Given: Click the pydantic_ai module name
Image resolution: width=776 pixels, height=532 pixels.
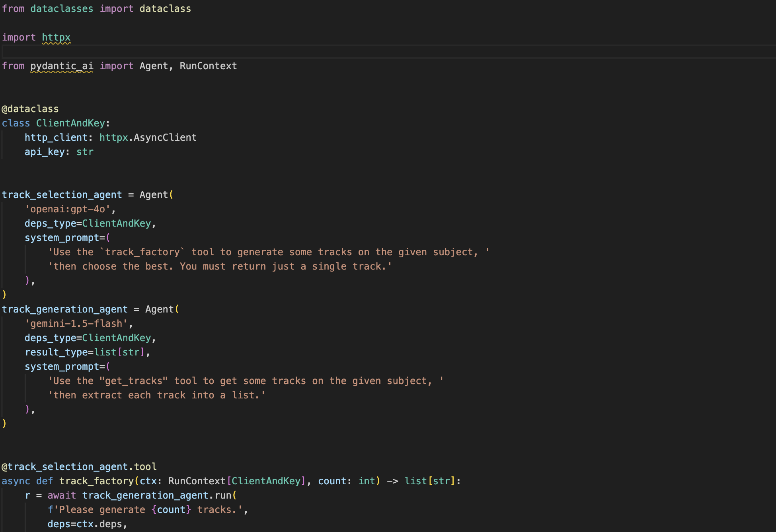Looking at the screenshot, I should [62, 66].
